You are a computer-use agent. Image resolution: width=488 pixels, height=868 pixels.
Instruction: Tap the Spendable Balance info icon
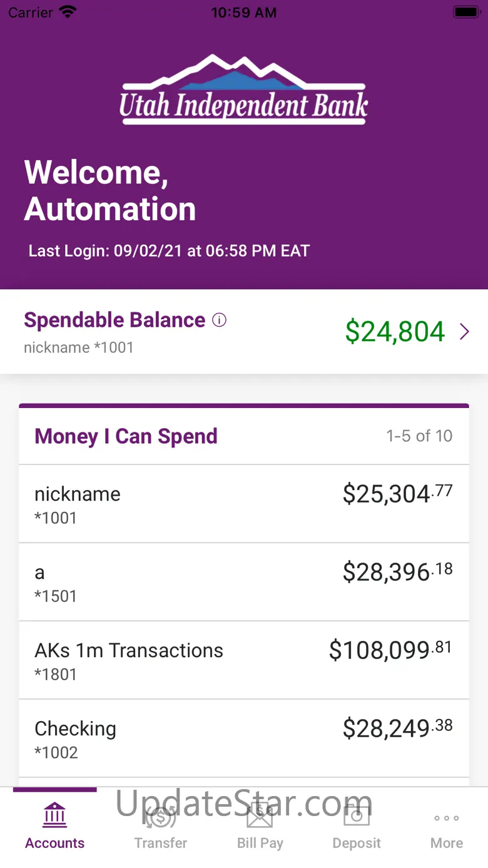[x=219, y=320]
